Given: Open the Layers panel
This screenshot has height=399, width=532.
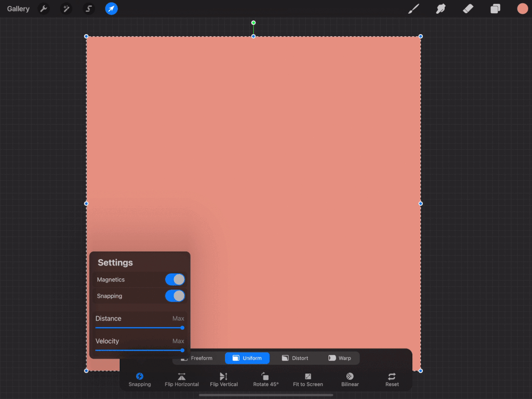Looking at the screenshot, I should tap(495, 9).
